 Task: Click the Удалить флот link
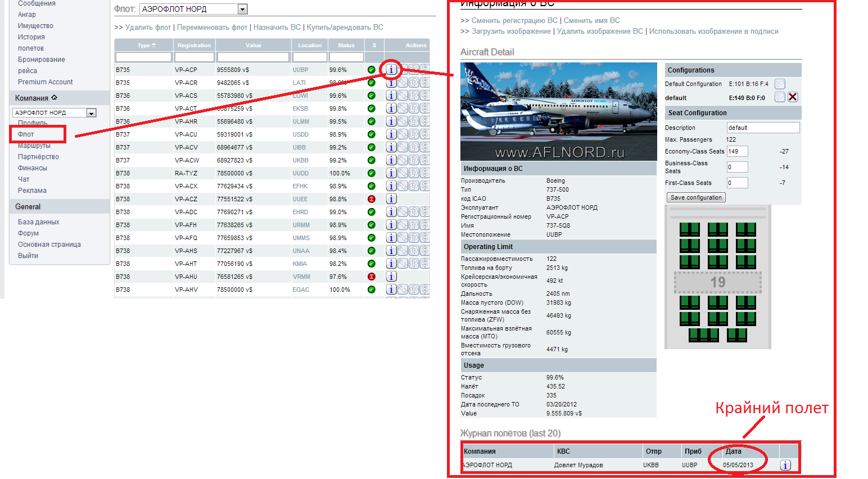click(x=148, y=27)
